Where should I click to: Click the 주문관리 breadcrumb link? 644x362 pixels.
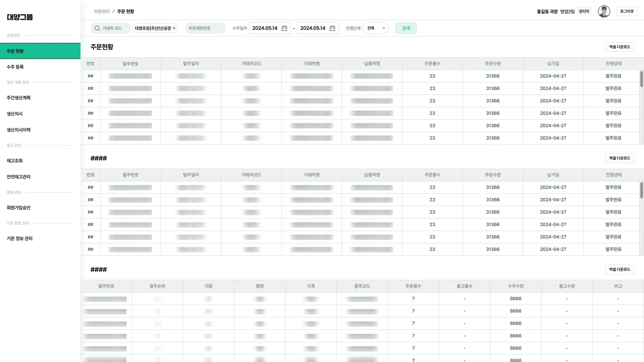102,11
